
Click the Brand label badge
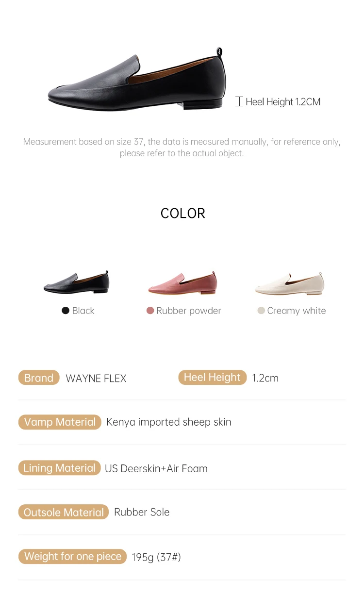click(39, 378)
